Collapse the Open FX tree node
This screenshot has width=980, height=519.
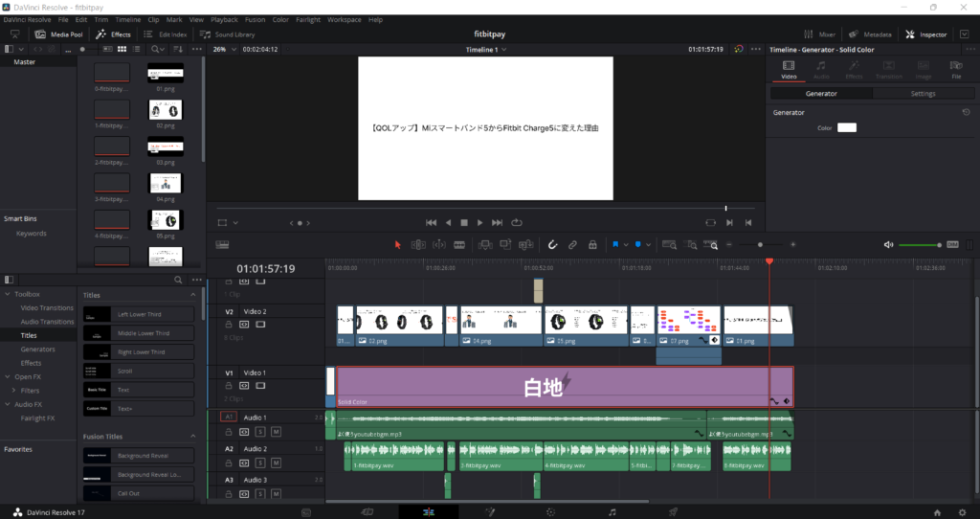point(8,377)
